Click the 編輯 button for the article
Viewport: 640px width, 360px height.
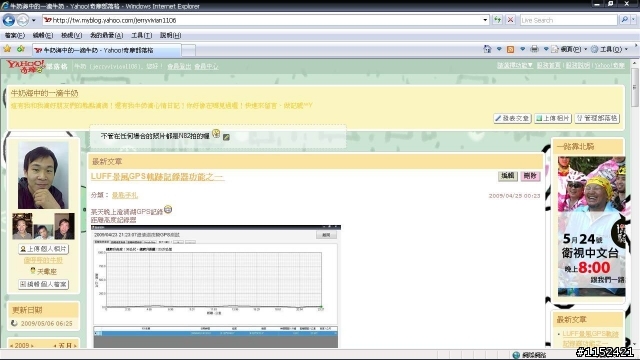click(508, 176)
